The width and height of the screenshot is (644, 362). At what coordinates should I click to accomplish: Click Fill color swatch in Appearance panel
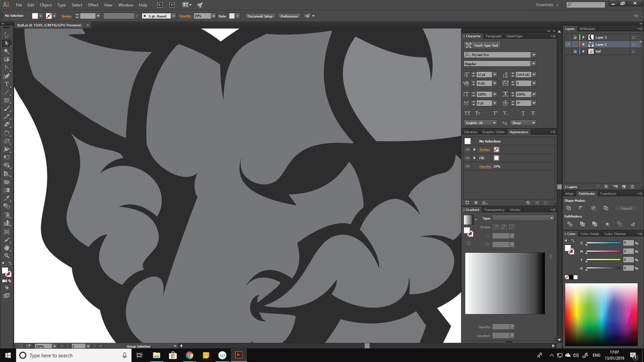tap(496, 158)
